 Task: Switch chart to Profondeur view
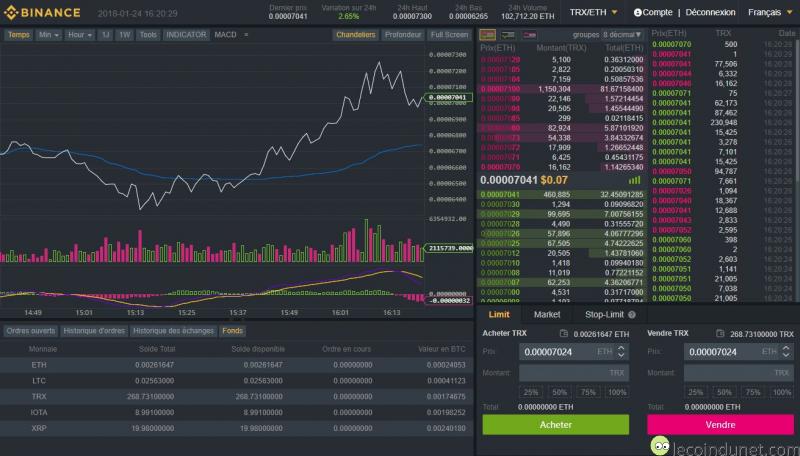click(x=403, y=35)
